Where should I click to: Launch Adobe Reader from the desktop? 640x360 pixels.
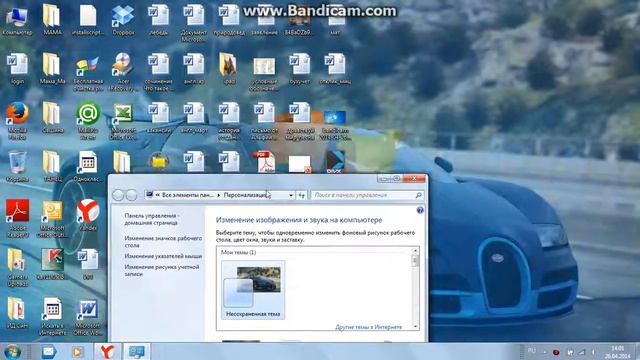[x=17, y=218]
